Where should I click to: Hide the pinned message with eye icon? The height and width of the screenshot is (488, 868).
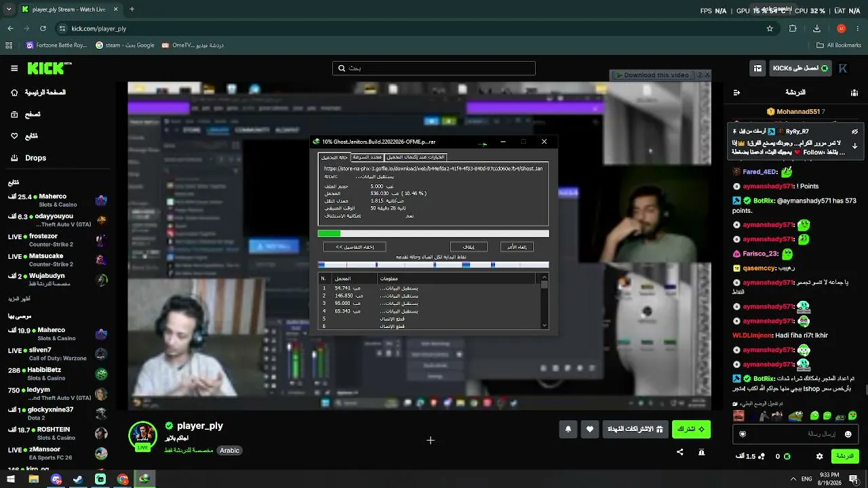[854, 131]
